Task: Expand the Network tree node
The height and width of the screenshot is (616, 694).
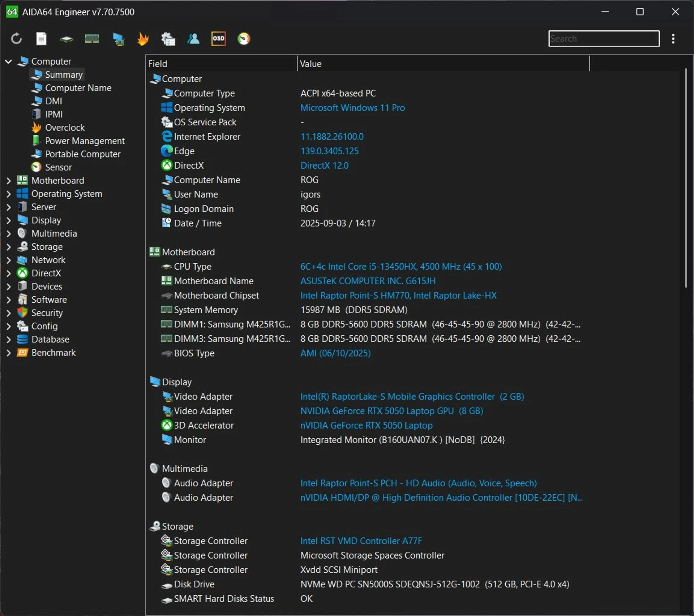Action: click(8, 260)
